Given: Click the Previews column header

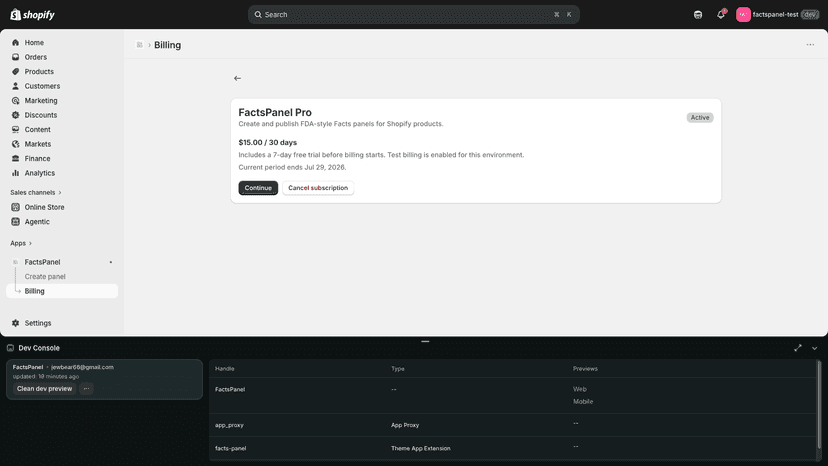Looking at the screenshot, I should click(x=585, y=369).
